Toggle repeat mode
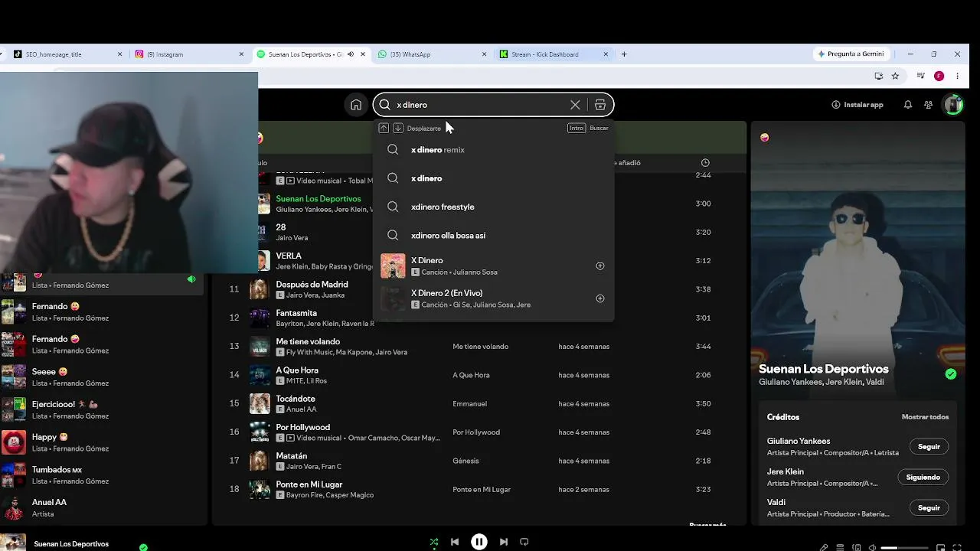980x551 pixels. point(524,542)
